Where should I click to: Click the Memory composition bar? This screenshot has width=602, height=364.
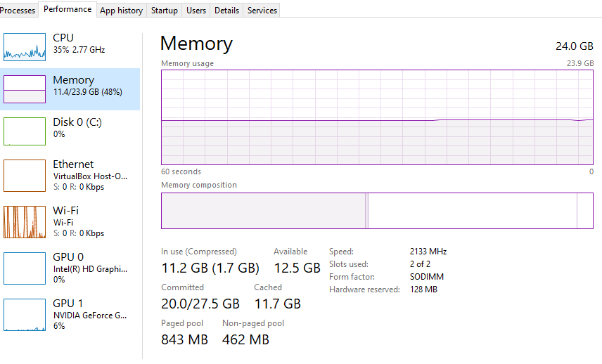coord(377,211)
